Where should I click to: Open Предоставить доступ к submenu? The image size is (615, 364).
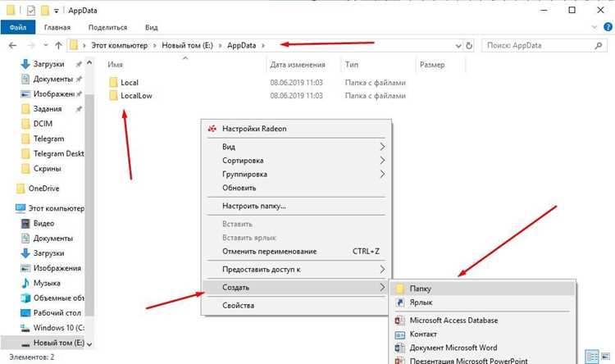pos(296,270)
